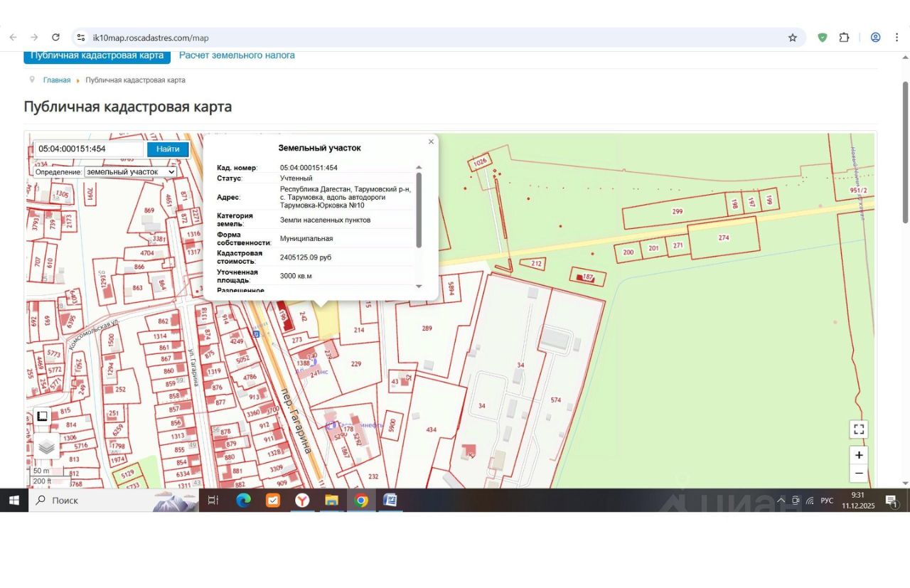
Task: Select parcel 274 on the map
Action: [724, 237]
